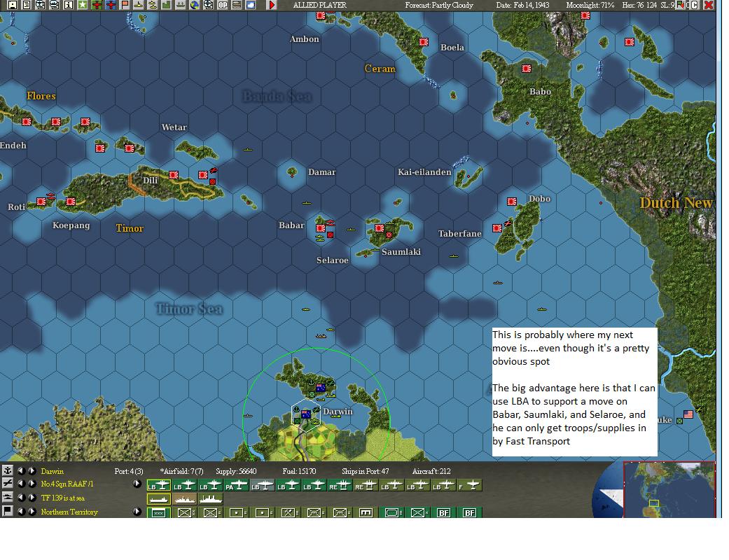Viewport: 729px width, 560px height.
Task: Click the orange flag toolbar icon
Action: coord(125,5)
